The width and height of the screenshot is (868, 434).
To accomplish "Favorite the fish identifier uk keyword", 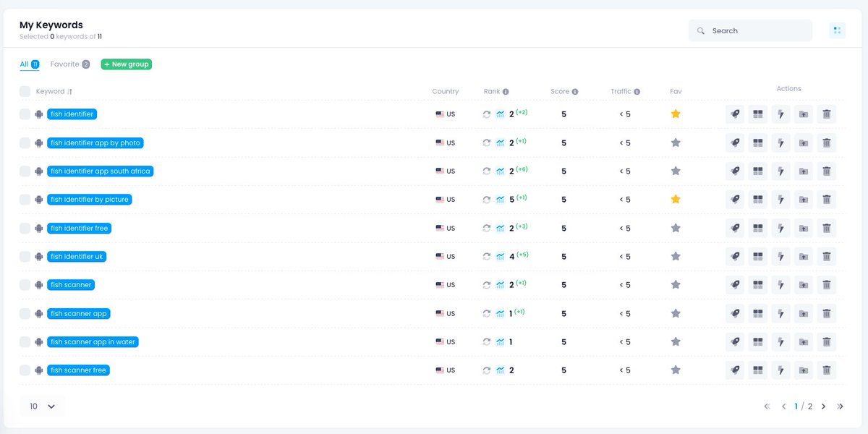I will (676, 256).
